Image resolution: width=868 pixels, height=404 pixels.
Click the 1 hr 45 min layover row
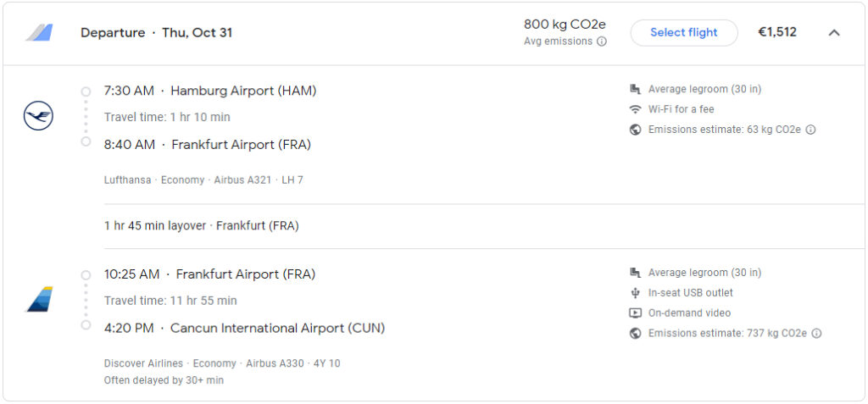pyautogui.click(x=201, y=226)
